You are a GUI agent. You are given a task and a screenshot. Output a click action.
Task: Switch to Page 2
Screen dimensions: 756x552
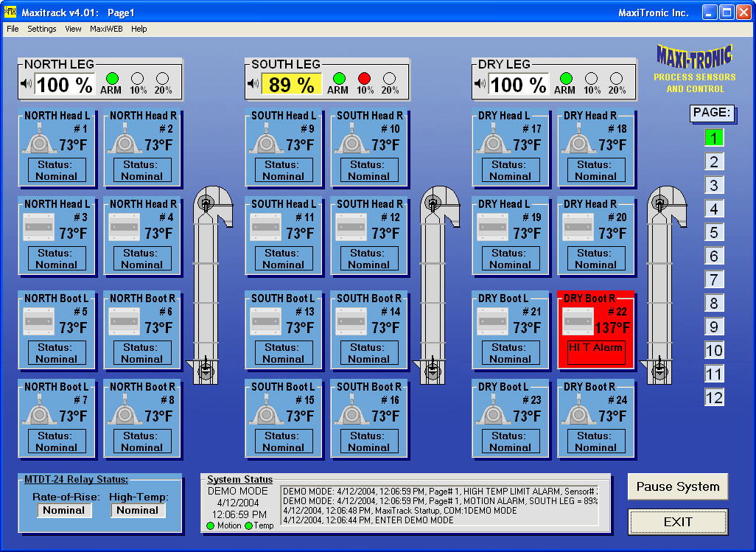tap(713, 161)
